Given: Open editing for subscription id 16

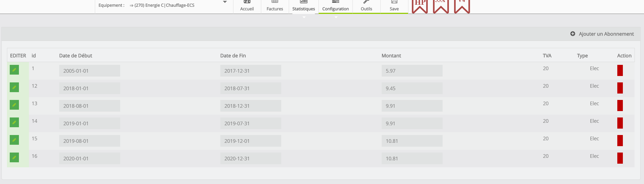Looking at the screenshot, I should (x=14, y=158).
